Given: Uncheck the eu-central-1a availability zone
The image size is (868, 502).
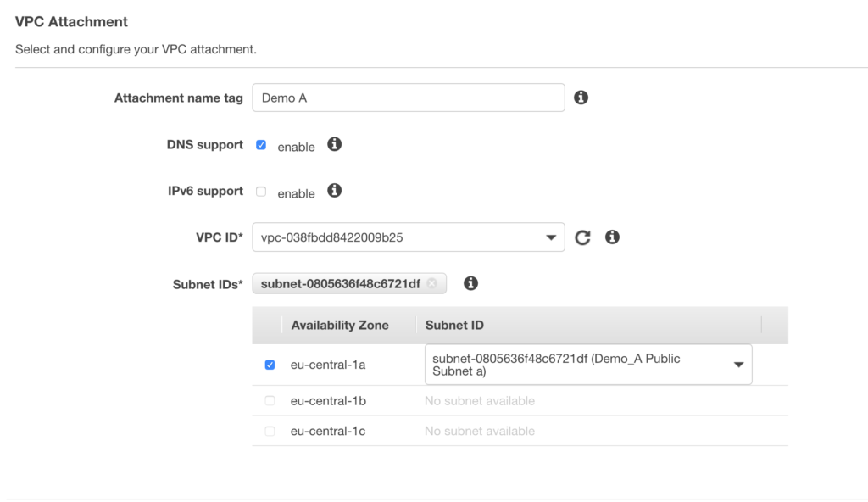Looking at the screenshot, I should (270, 365).
